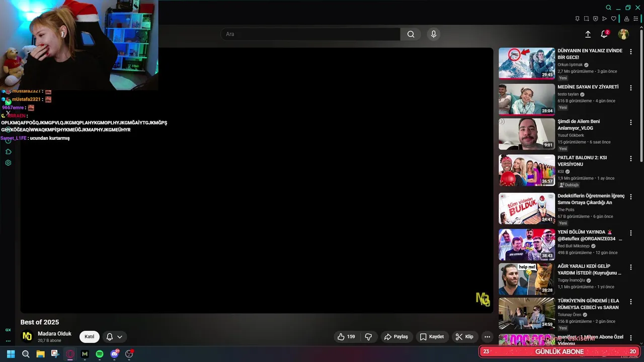Open the YouTube create/upload icon
Image resolution: width=644 pixels, height=362 pixels.
point(588,34)
